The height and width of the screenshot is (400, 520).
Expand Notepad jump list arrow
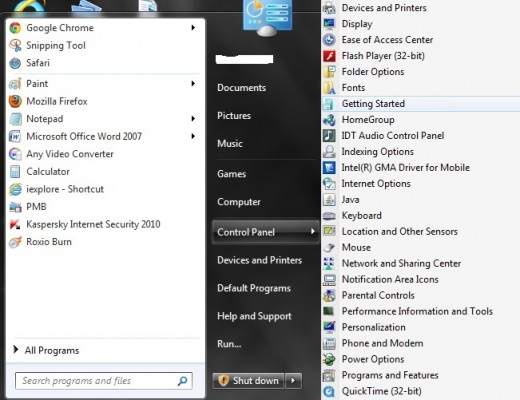(x=193, y=118)
